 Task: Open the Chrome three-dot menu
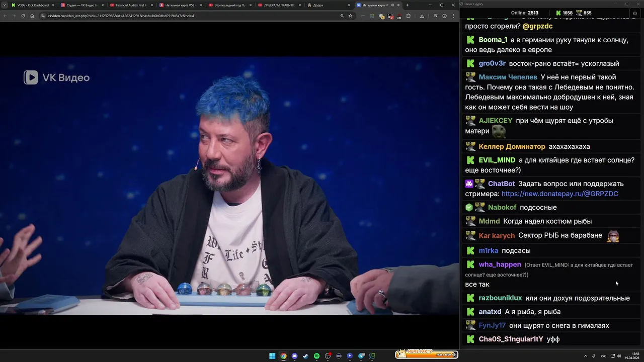click(453, 16)
